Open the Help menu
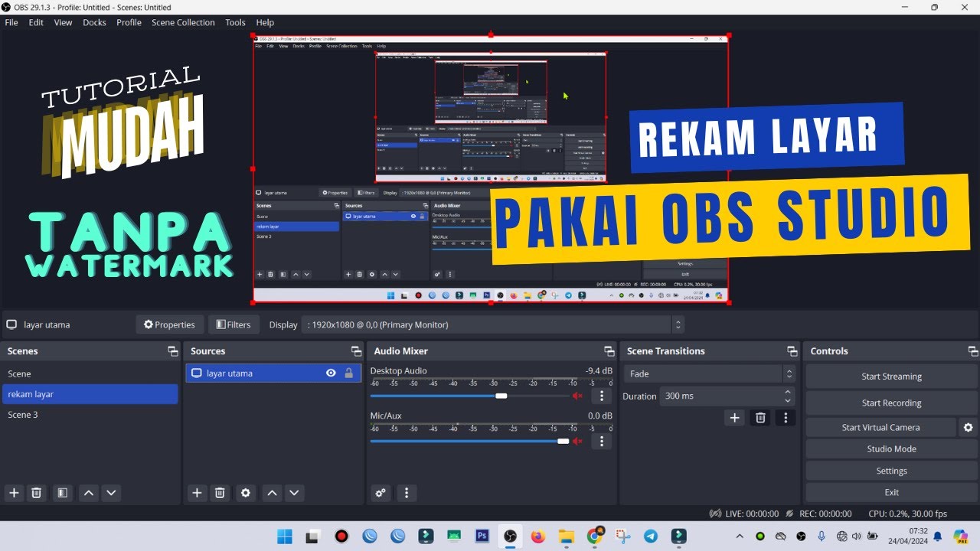The width and height of the screenshot is (980, 551). (265, 22)
